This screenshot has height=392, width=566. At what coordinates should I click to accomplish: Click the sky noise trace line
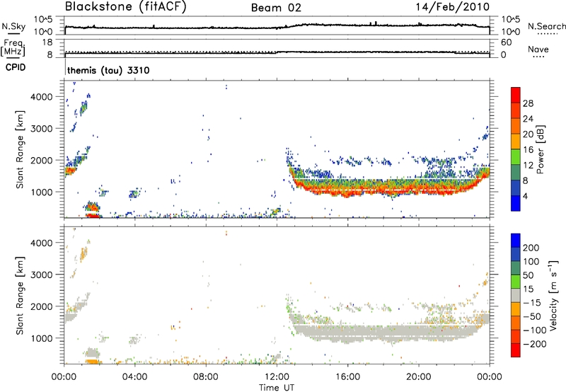click(x=277, y=26)
